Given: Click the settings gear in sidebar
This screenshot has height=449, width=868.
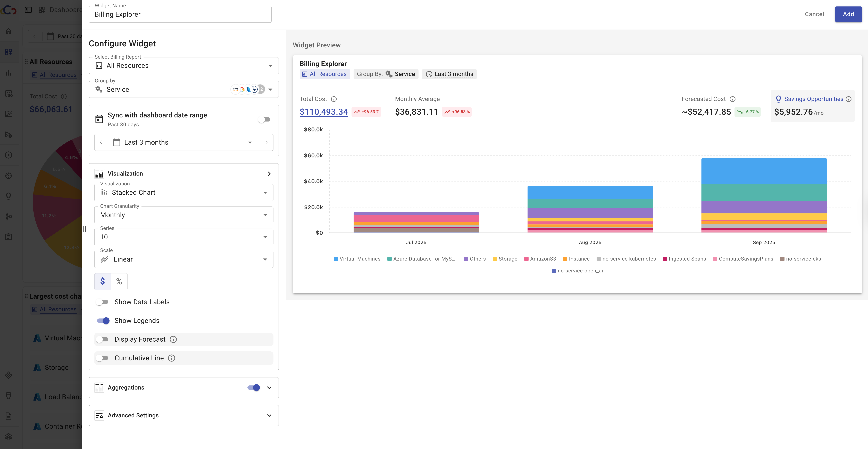Looking at the screenshot, I should 9,437.
